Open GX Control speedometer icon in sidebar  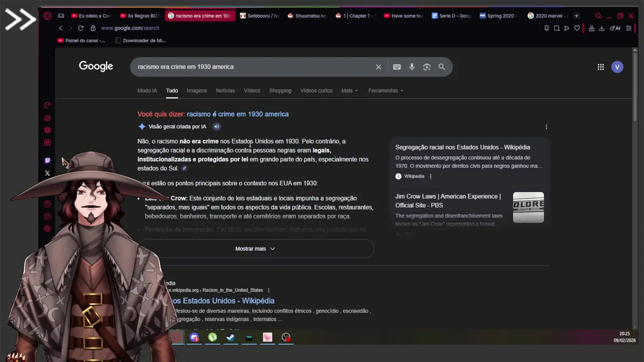(x=47, y=105)
